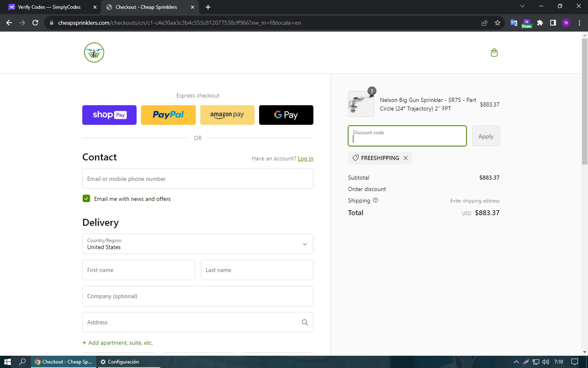Open the Chrome three-dot menu
This screenshot has height=368, width=588.
pos(579,23)
